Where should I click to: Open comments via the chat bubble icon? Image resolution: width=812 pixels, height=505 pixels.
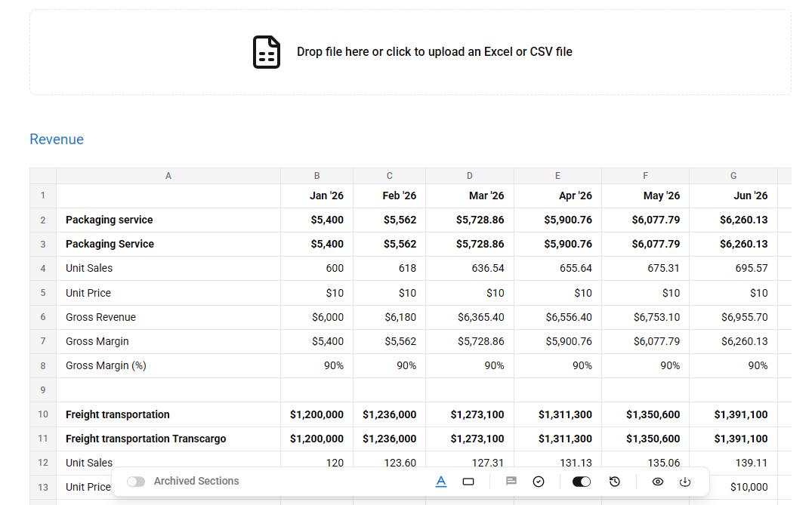[511, 481]
